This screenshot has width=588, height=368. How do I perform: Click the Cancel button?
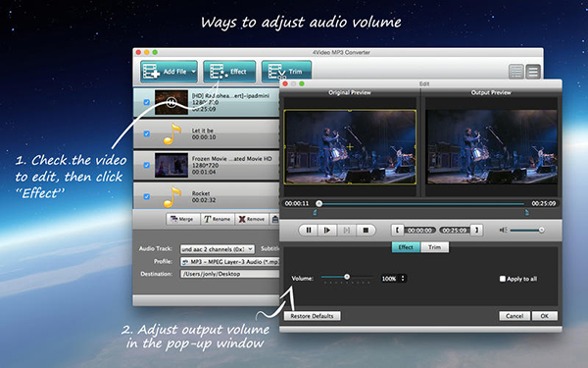[x=514, y=316]
